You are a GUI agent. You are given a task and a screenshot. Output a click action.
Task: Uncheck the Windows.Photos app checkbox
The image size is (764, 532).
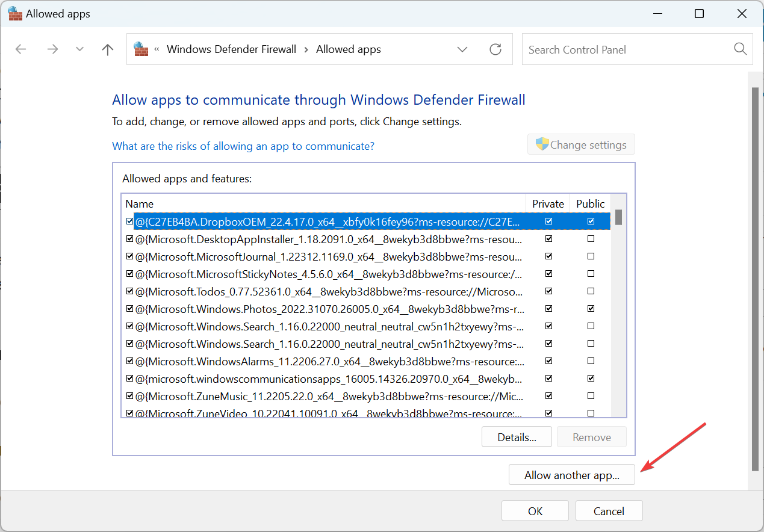pos(129,309)
